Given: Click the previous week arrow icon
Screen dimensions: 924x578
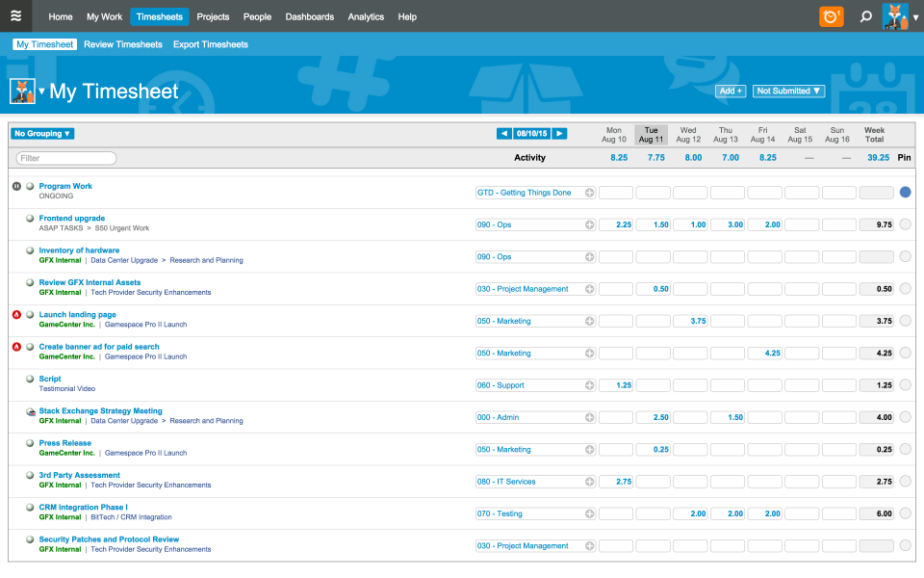Looking at the screenshot, I should pyautogui.click(x=503, y=133).
